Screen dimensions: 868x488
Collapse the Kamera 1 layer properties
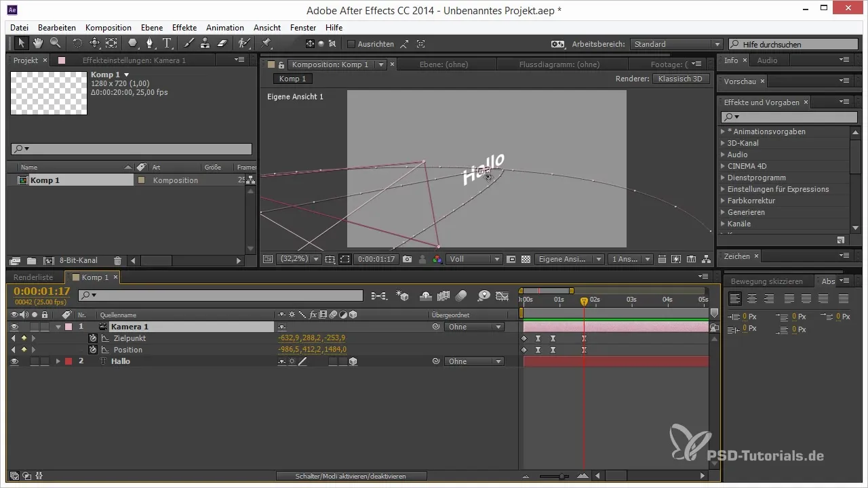click(x=58, y=327)
